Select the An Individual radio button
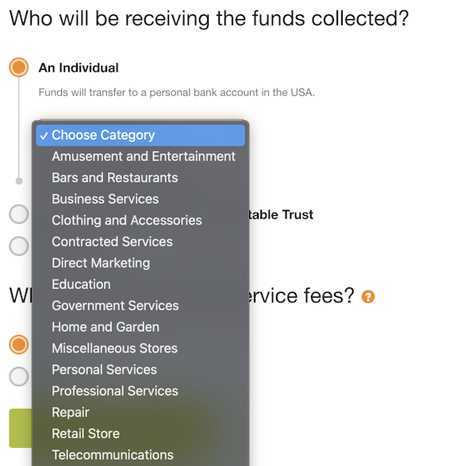This screenshot has height=466, width=476. [x=19, y=67]
